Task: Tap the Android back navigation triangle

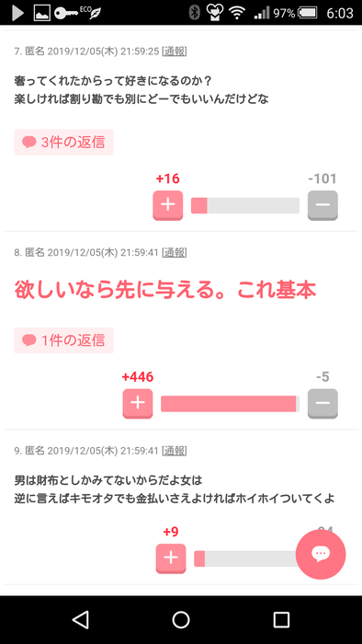Action: 80,619
